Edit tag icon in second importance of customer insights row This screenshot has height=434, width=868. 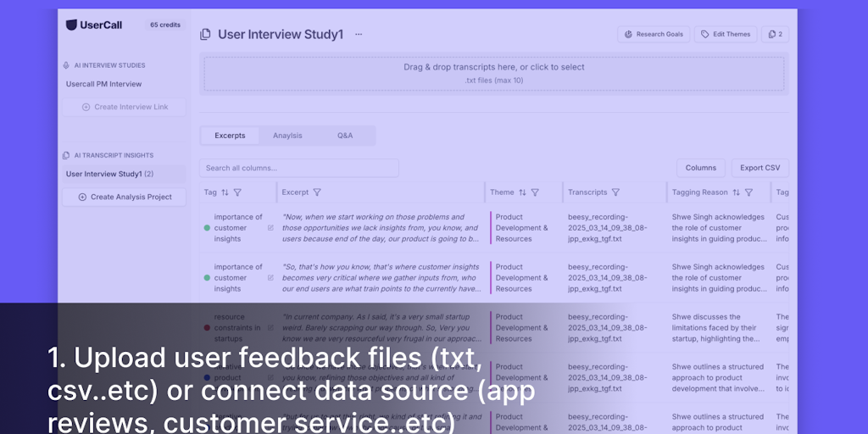[270, 277]
